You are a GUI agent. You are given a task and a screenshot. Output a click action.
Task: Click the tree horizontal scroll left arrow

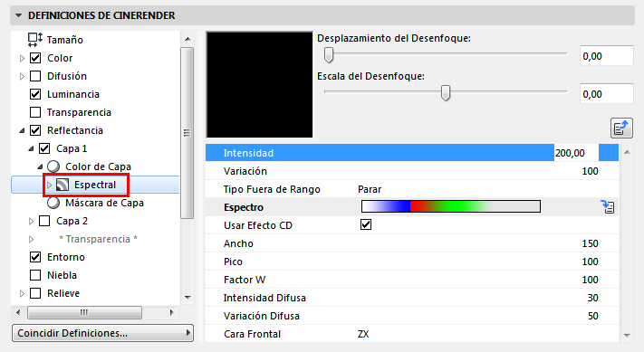(x=18, y=312)
